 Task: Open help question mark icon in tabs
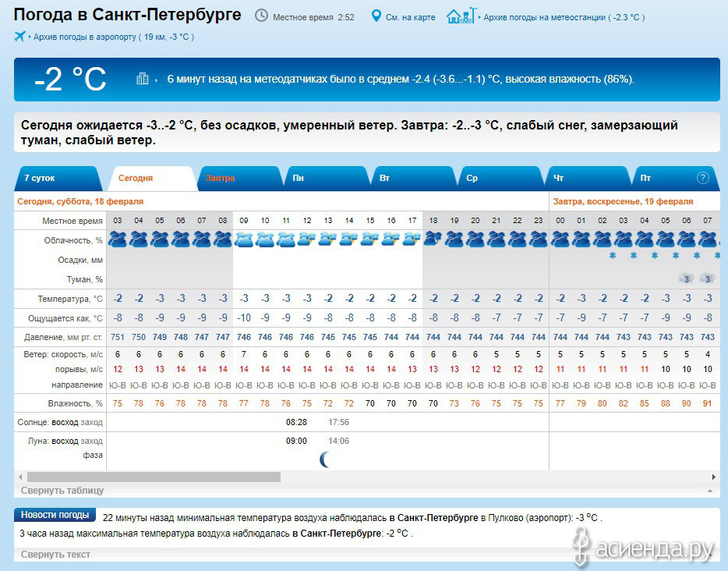[x=703, y=178]
